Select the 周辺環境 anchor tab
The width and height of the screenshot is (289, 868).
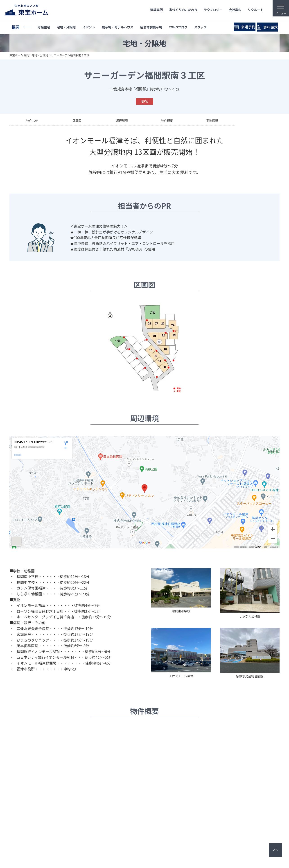(122, 121)
